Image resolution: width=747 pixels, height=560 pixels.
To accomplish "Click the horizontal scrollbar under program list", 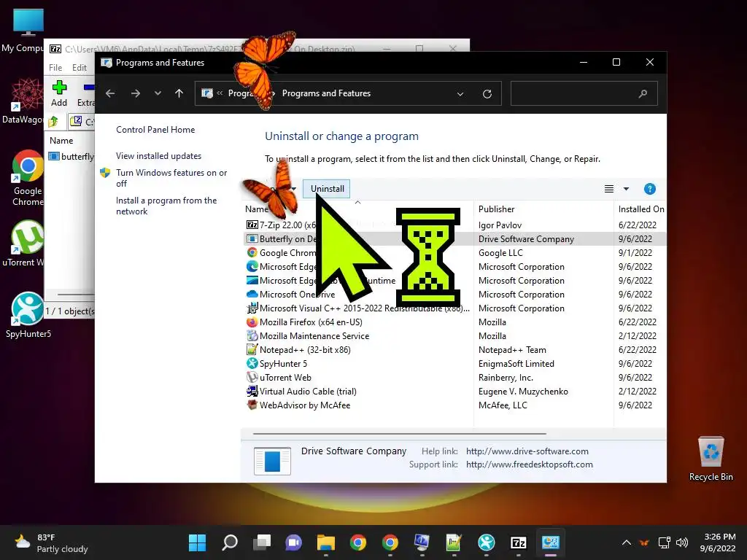I will pos(399,434).
